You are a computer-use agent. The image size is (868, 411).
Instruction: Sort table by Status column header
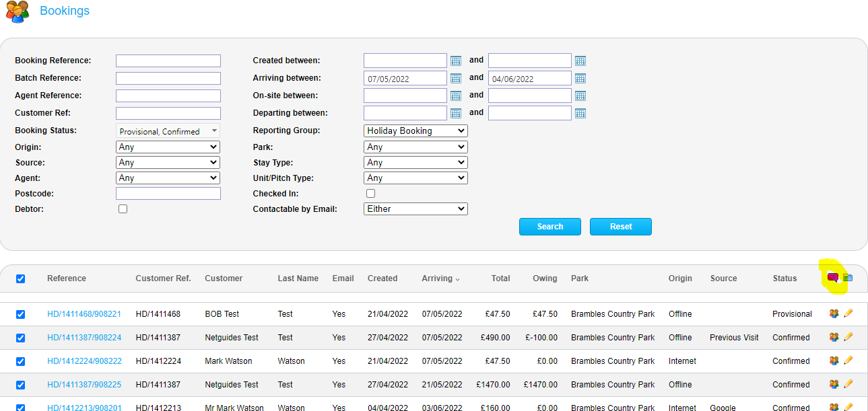[x=784, y=278]
